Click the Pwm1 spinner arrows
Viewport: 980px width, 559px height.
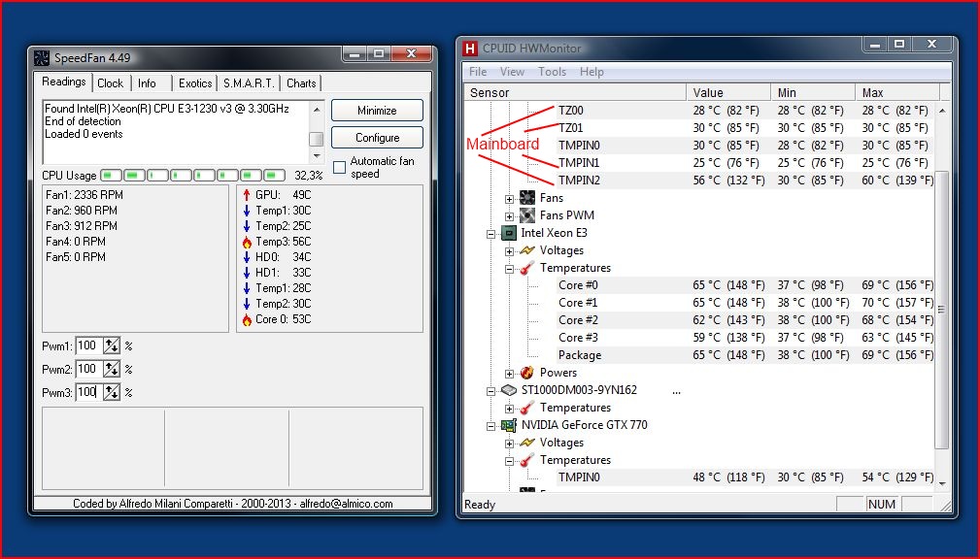tap(112, 346)
